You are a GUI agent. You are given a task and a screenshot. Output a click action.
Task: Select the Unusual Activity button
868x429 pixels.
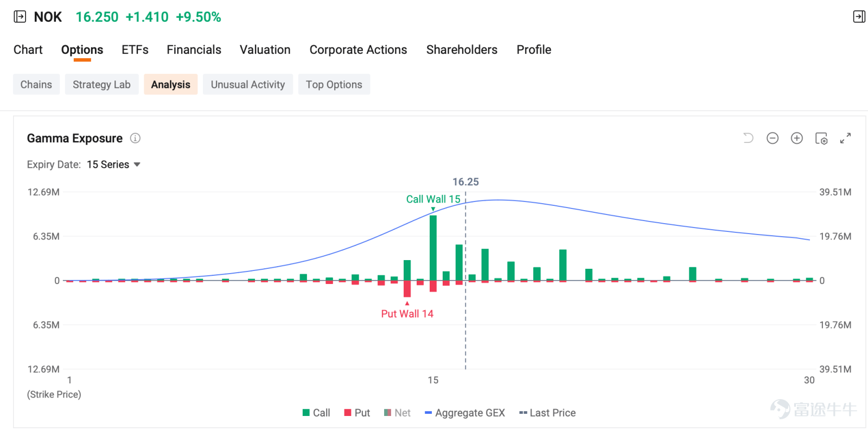tap(248, 85)
